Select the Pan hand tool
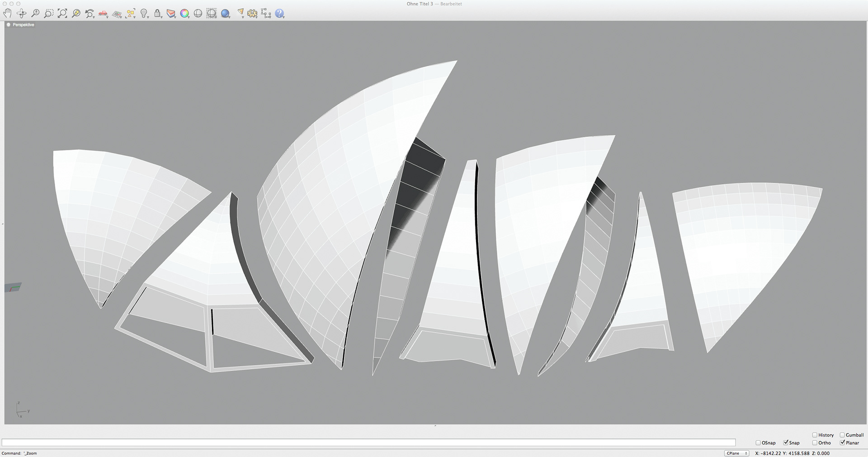Viewport: 868px width, 457px height. pyautogui.click(x=7, y=14)
